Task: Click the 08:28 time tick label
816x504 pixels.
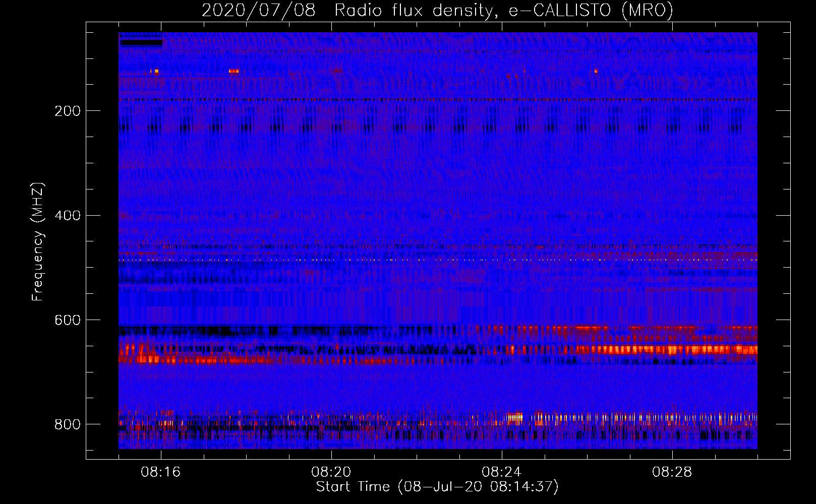Action: [x=672, y=472]
